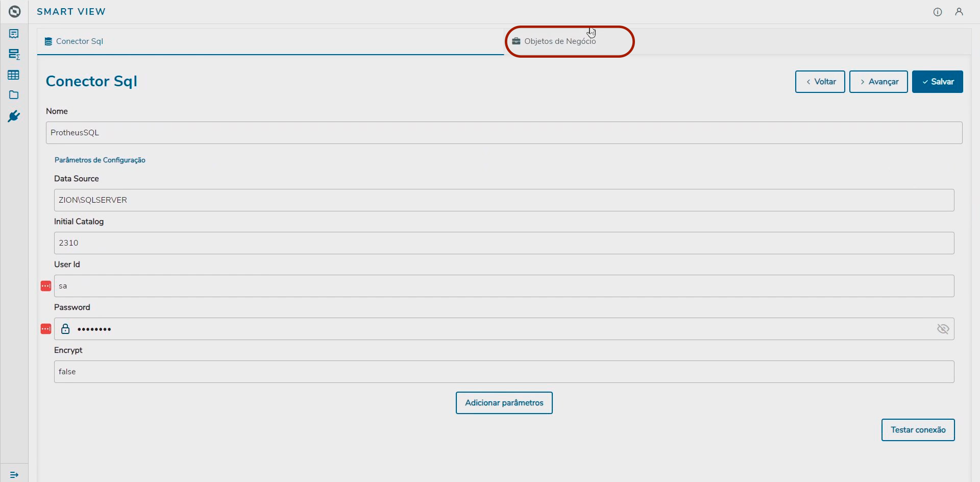
Task: Expand the sidebar using the bottom arrow
Action: point(14,474)
